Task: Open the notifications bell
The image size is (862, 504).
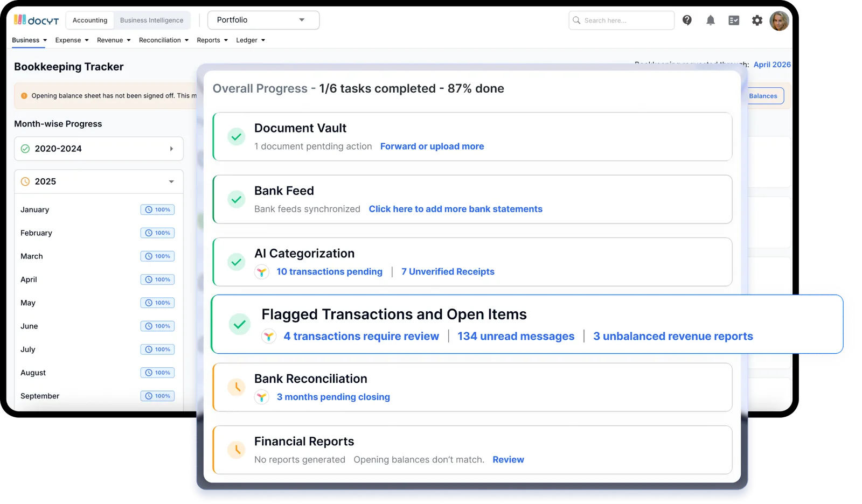Action: pos(711,20)
